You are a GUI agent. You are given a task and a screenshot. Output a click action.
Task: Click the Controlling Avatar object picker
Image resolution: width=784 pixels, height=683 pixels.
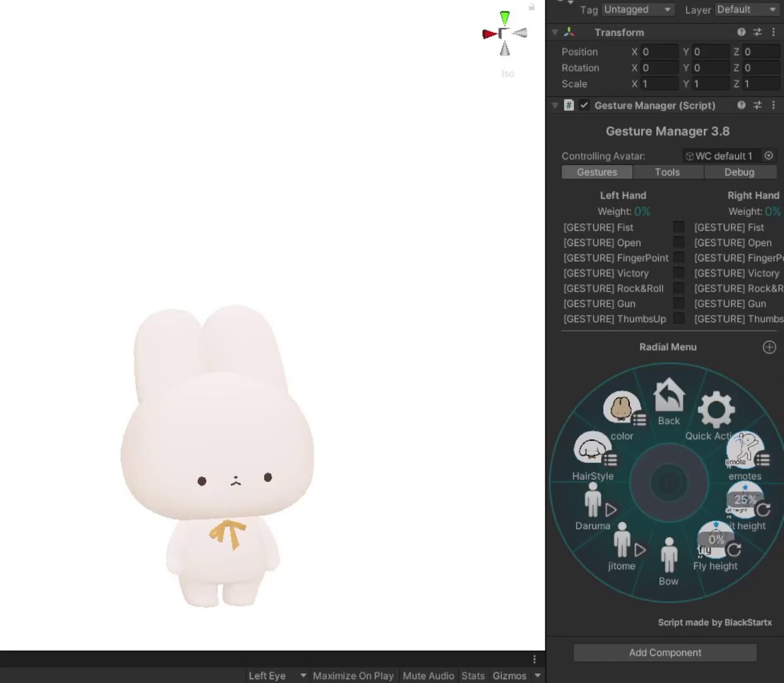tap(769, 156)
